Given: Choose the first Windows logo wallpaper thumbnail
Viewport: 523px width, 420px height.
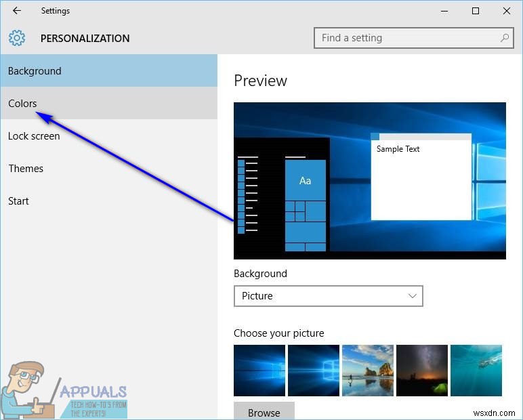Looking at the screenshot, I should [x=259, y=371].
